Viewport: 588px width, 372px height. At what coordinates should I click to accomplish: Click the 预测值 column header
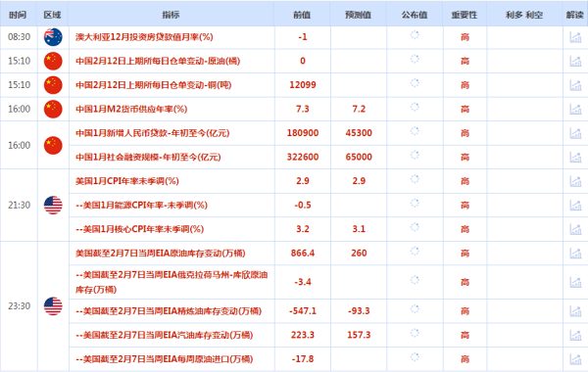(x=358, y=15)
